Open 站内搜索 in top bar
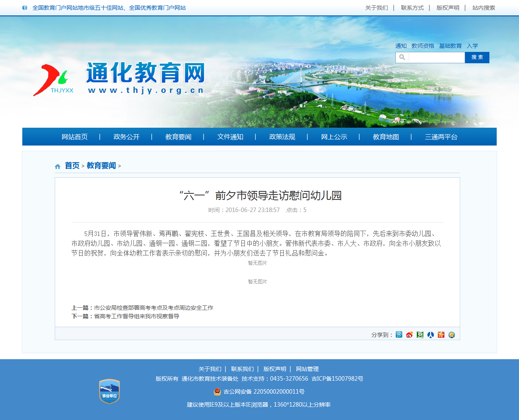 click(x=484, y=8)
